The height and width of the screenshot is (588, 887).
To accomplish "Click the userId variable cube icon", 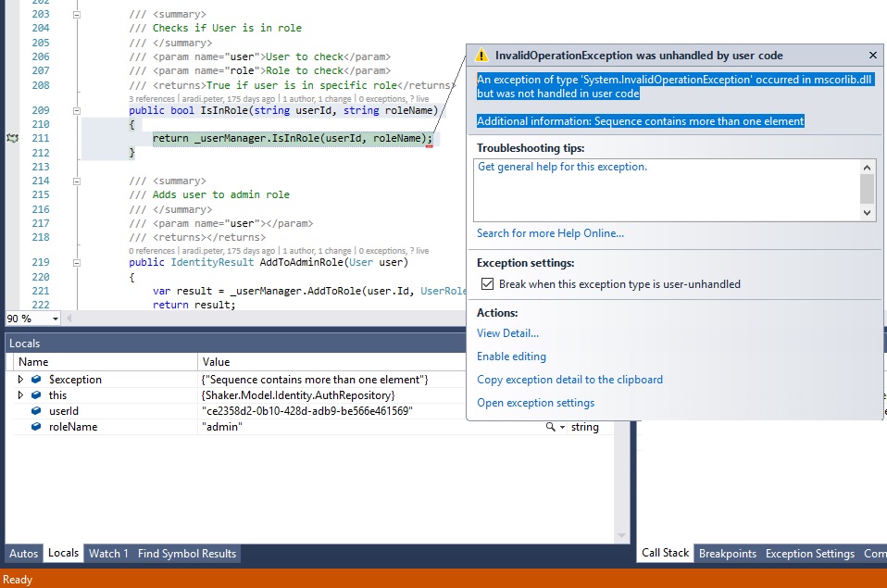I will point(36,411).
